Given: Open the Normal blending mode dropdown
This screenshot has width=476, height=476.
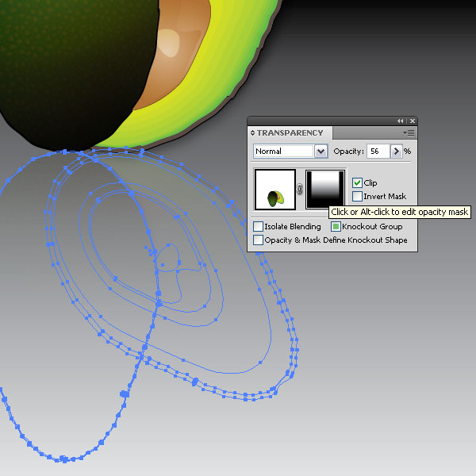Looking at the screenshot, I should [321, 152].
